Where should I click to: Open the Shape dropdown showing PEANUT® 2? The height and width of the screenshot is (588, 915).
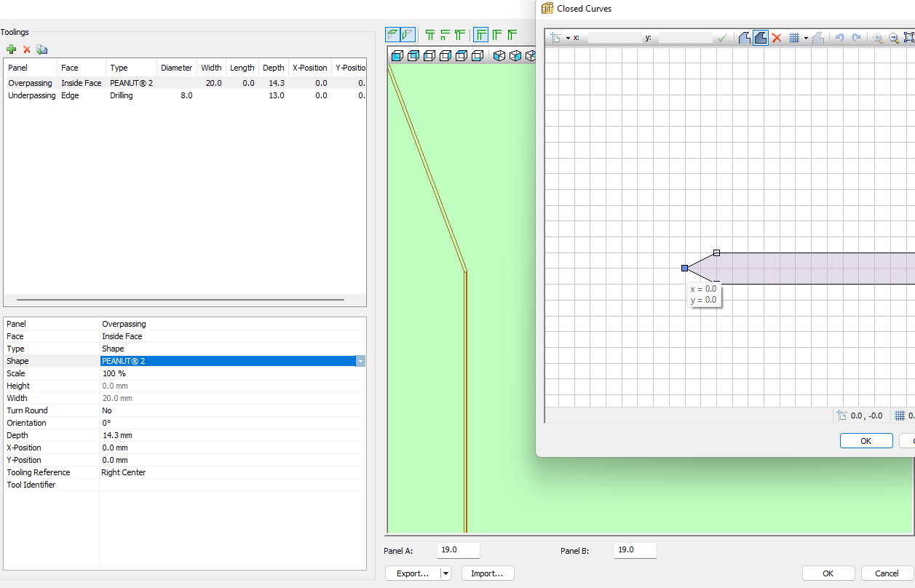(x=360, y=361)
